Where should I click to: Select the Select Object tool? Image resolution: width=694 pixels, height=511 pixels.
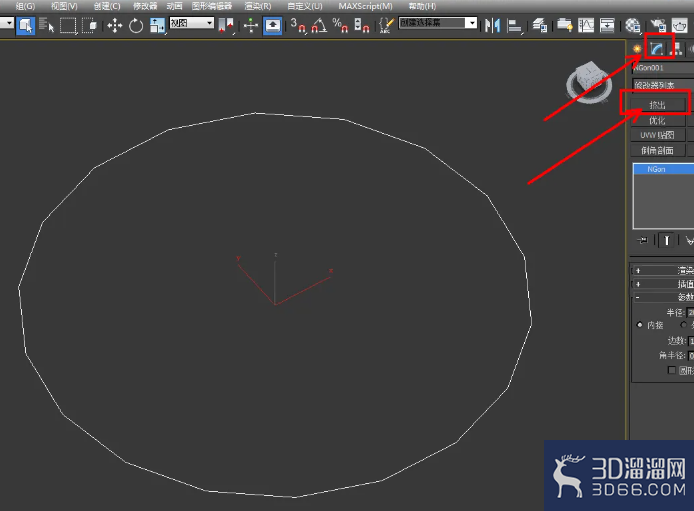pos(26,25)
